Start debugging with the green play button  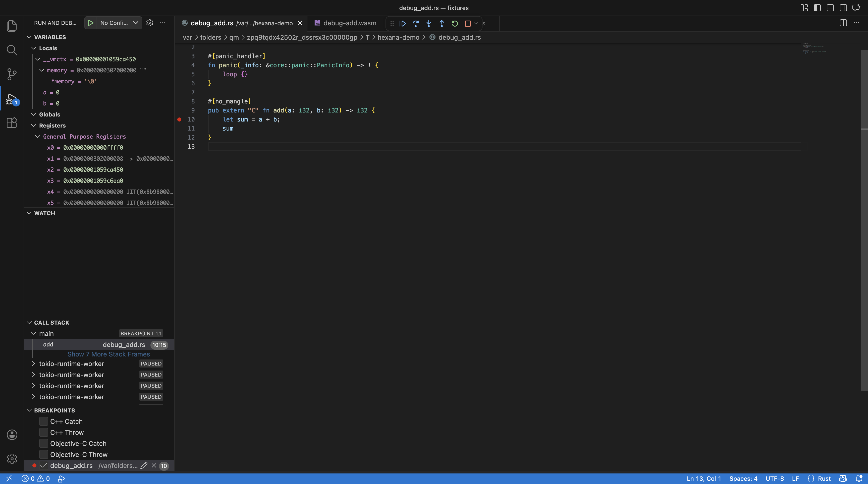point(90,23)
